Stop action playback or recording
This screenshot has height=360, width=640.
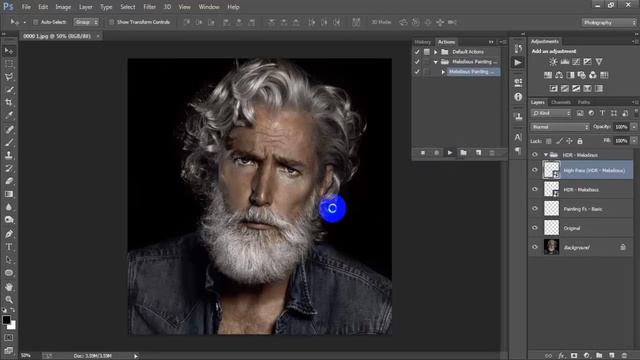click(x=423, y=153)
